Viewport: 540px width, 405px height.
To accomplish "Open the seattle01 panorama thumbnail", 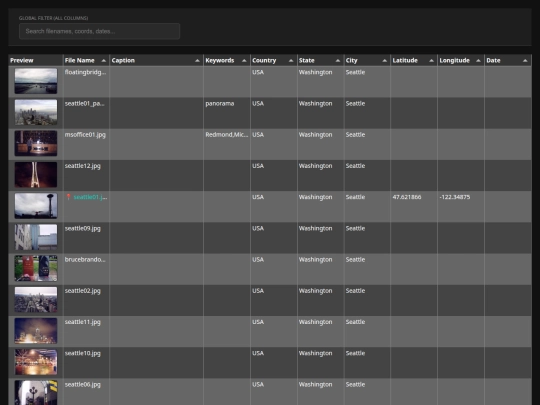I will pyautogui.click(x=36, y=112).
